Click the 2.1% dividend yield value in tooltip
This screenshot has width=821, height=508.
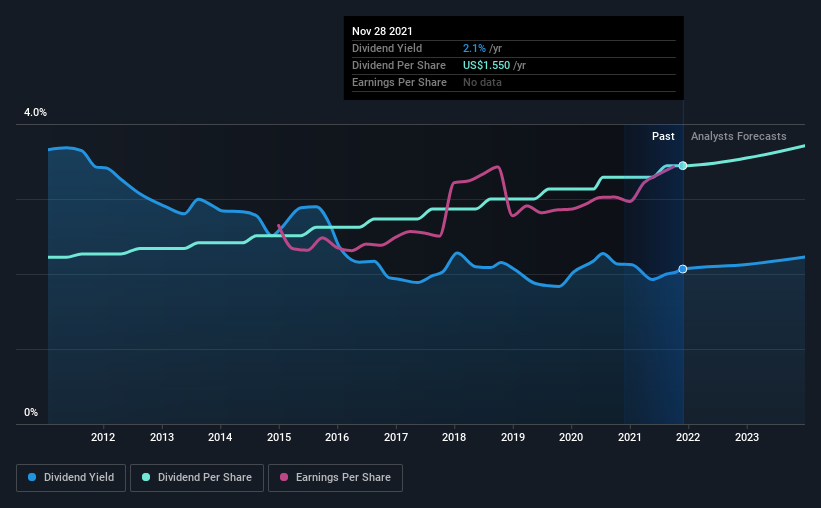coord(474,48)
